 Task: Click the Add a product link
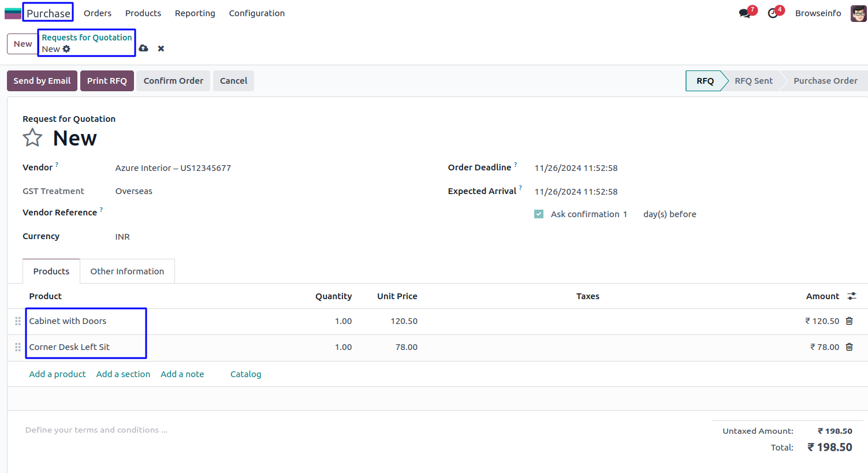tap(57, 374)
